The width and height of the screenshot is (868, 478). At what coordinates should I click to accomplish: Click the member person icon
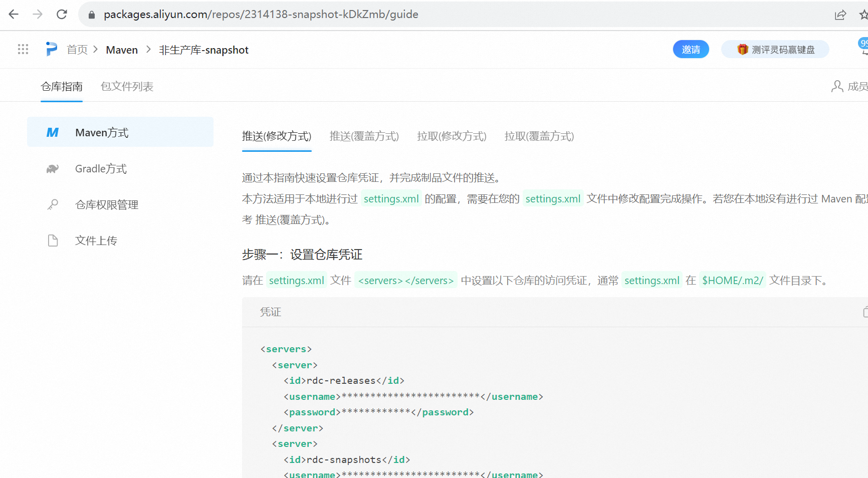point(837,86)
